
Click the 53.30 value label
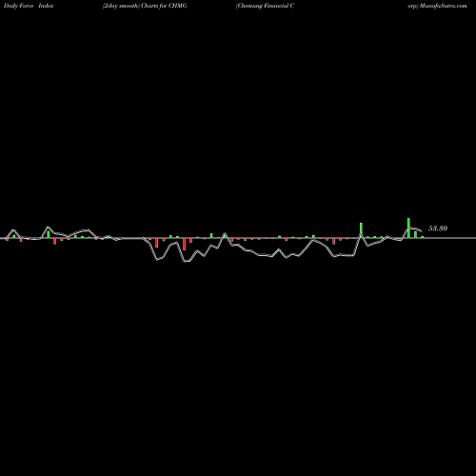(x=438, y=228)
